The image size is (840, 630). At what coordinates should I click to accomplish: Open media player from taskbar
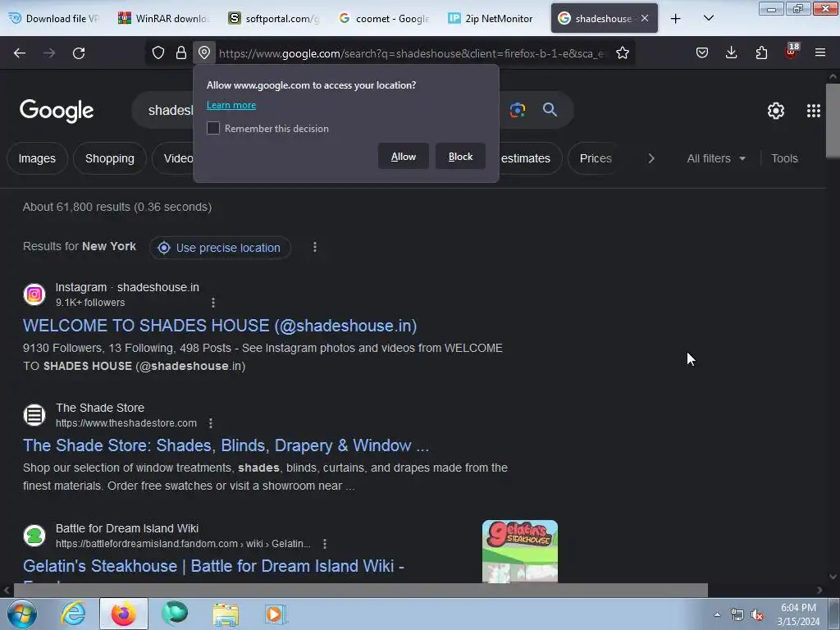point(276,614)
